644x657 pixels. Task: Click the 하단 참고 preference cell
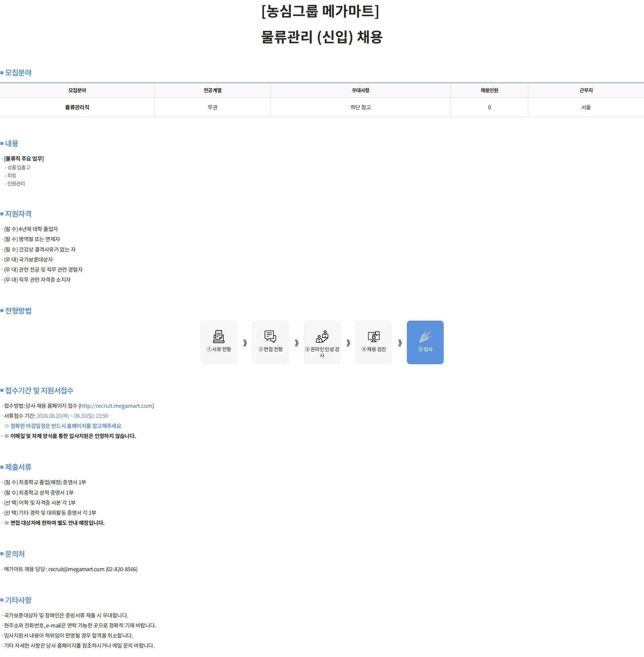point(361,107)
